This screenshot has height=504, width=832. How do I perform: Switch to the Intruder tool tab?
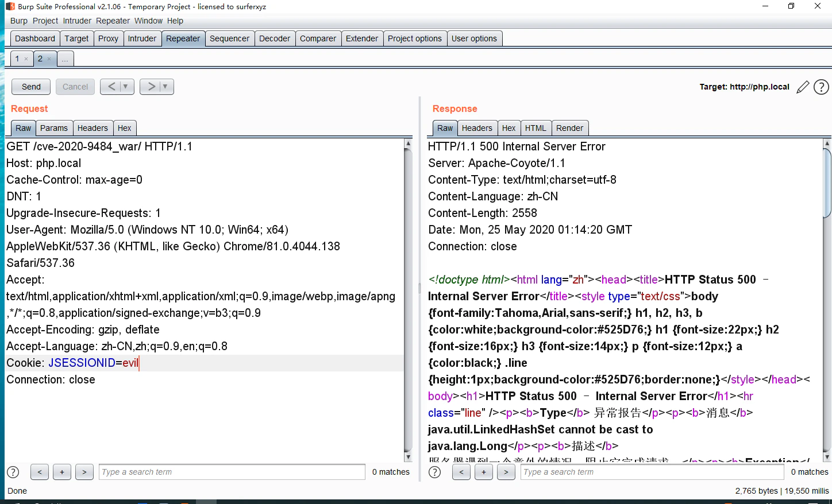coord(142,38)
